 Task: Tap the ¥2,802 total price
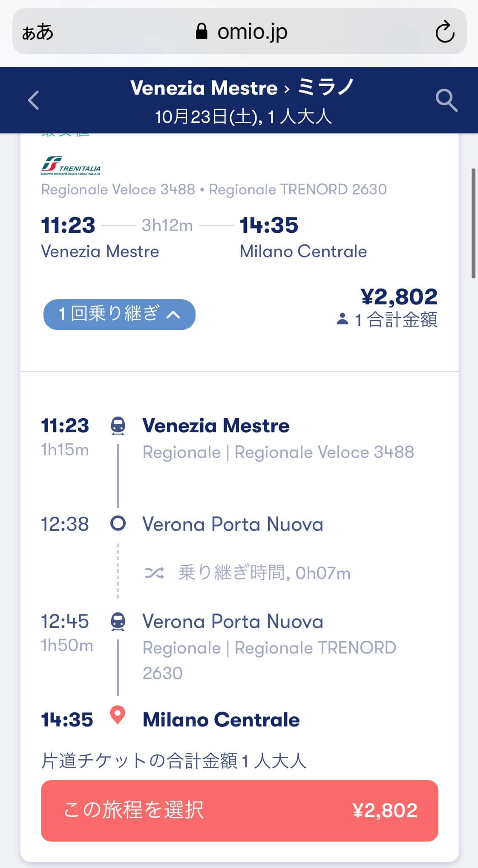click(399, 296)
